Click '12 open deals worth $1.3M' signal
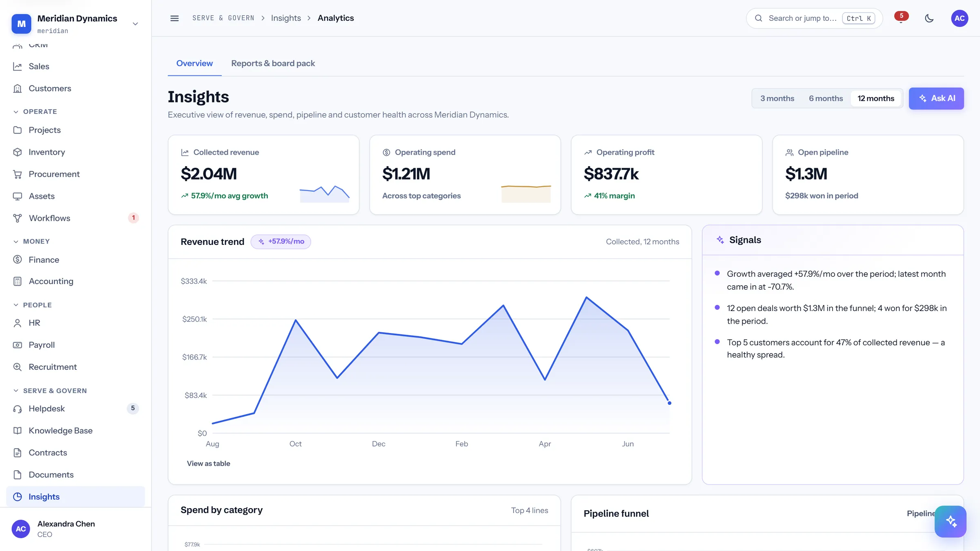980x551 pixels. [x=837, y=314]
